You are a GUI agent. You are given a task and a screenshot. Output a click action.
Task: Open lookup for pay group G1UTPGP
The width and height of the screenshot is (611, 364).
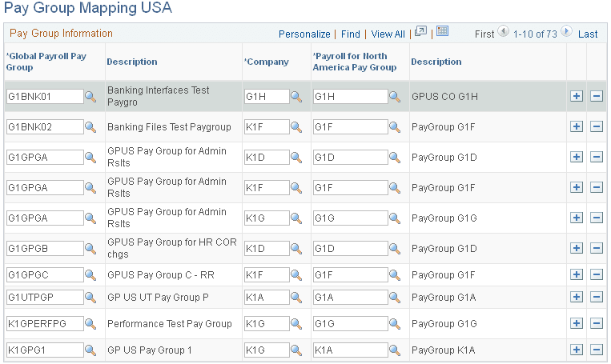tap(90, 298)
